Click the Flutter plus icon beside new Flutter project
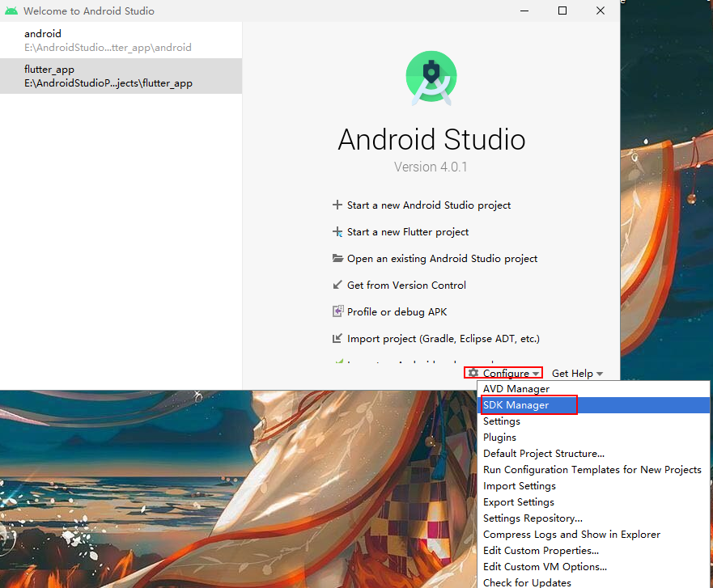The image size is (713, 588). pyautogui.click(x=337, y=232)
